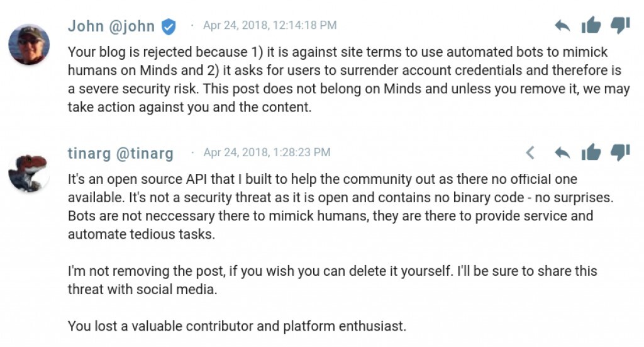
Task: Click tinarg's paragraph about open source API
Action: [x=339, y=207]
